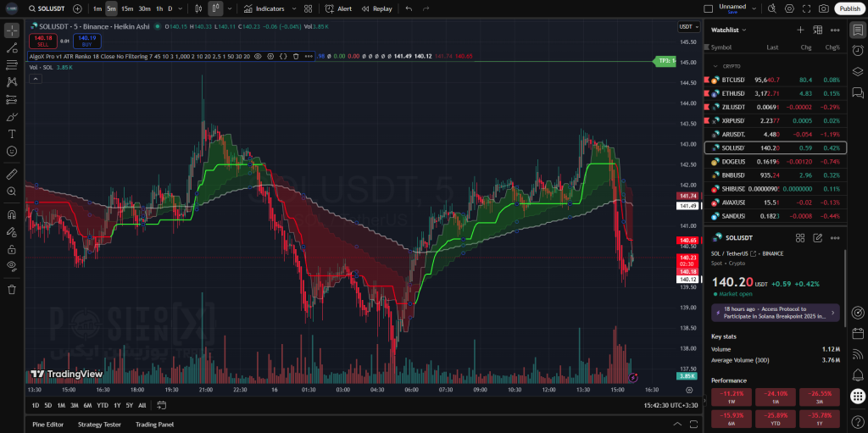
Task: Open the notifications bell icon
Action: [x=858, y=375]
